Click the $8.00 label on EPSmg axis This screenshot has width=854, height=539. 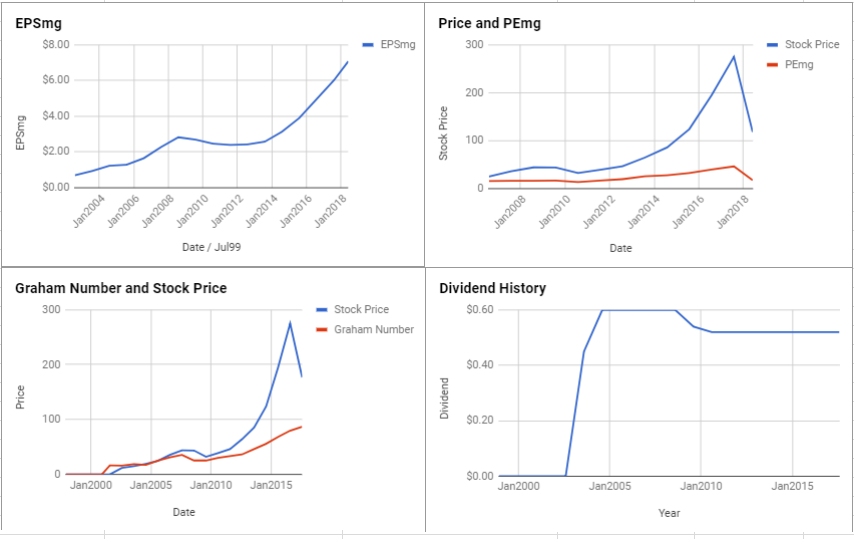click(x=56, y=44)
